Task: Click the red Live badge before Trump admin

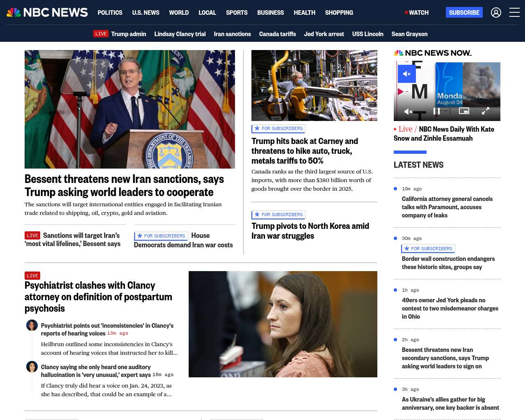Action: pyautogui.click(x=101, y=34)
